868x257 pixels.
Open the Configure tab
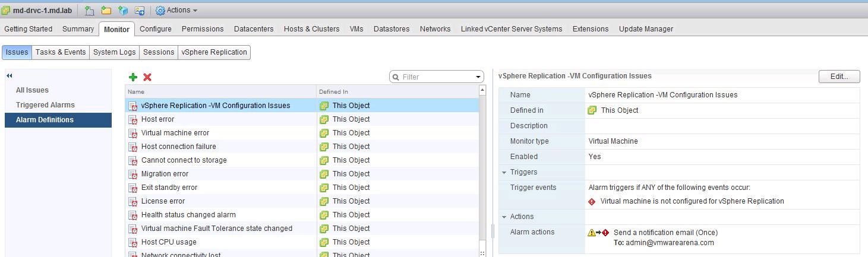pyautogui.click(x=156, y=29)
